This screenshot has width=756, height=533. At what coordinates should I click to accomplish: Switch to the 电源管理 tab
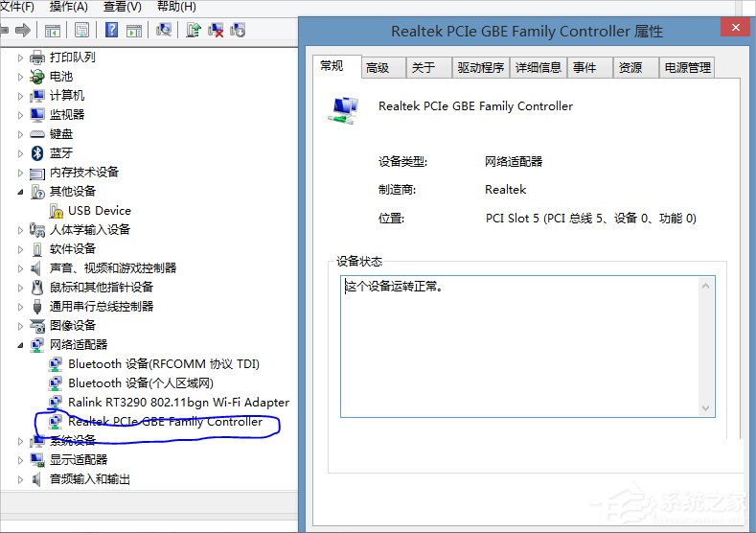687,67
